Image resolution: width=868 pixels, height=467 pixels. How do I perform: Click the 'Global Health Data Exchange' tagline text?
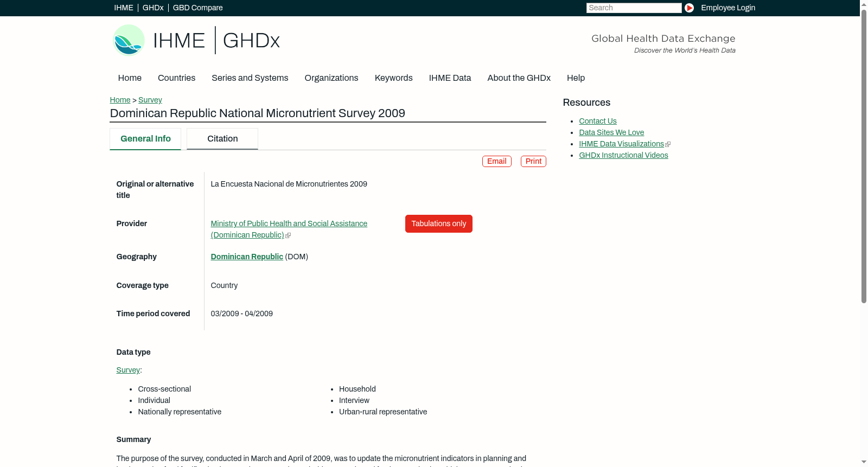tap(663, 39)
